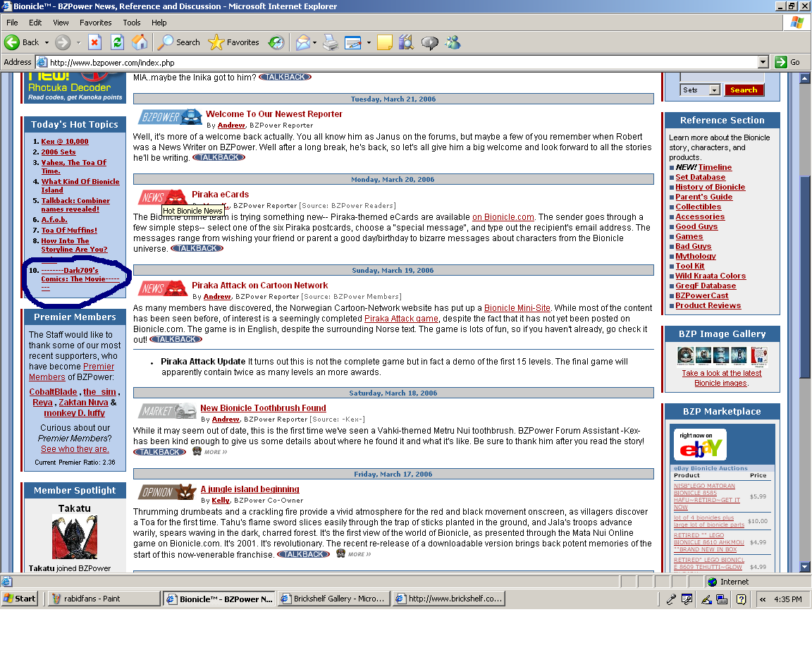Open the File menu
This screenshot has width=812, height=655.
click(12, 23)
